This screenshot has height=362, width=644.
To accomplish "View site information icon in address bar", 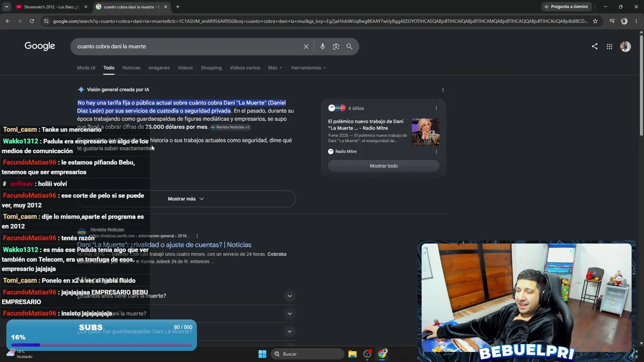I will 46,21.
